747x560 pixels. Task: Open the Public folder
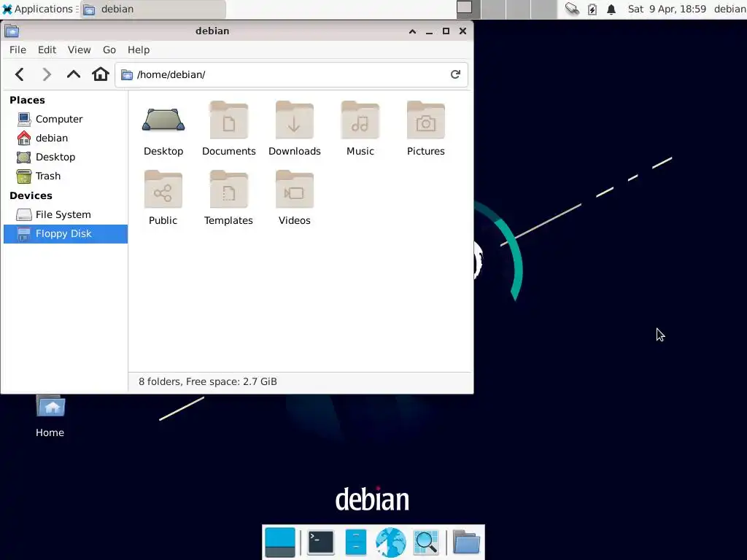[x=163, y=198]
